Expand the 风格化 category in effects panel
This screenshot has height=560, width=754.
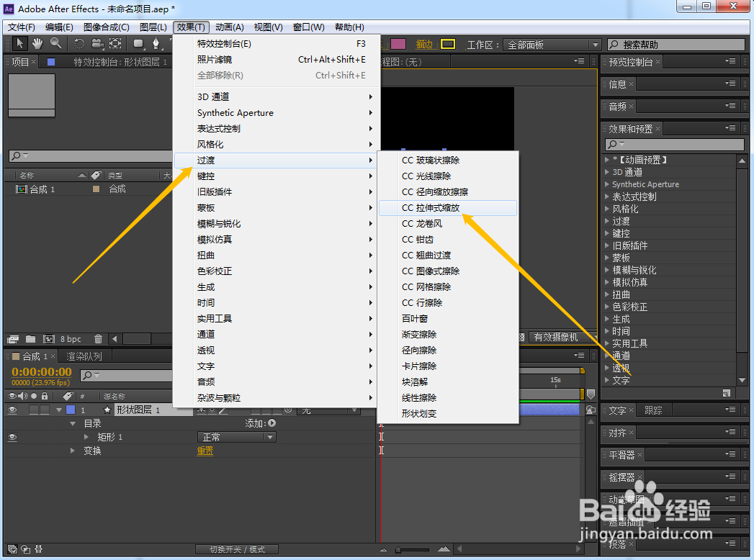[x=607, y=209]
